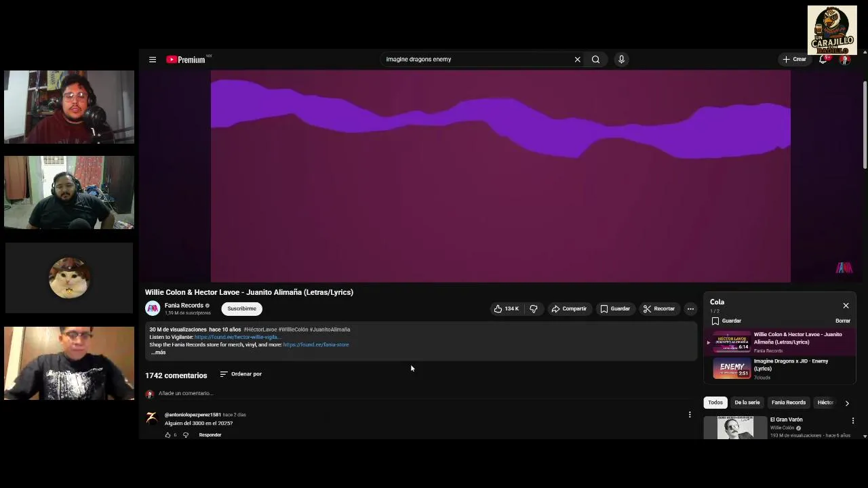
Task: Save the queue with Guardar
Action: point(726,321)
